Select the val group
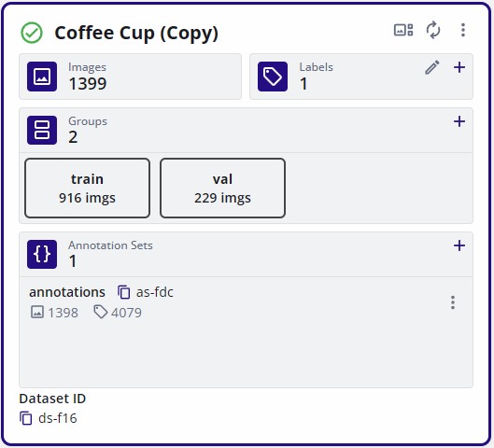The image size is (494, 448). tap(223, 188)
